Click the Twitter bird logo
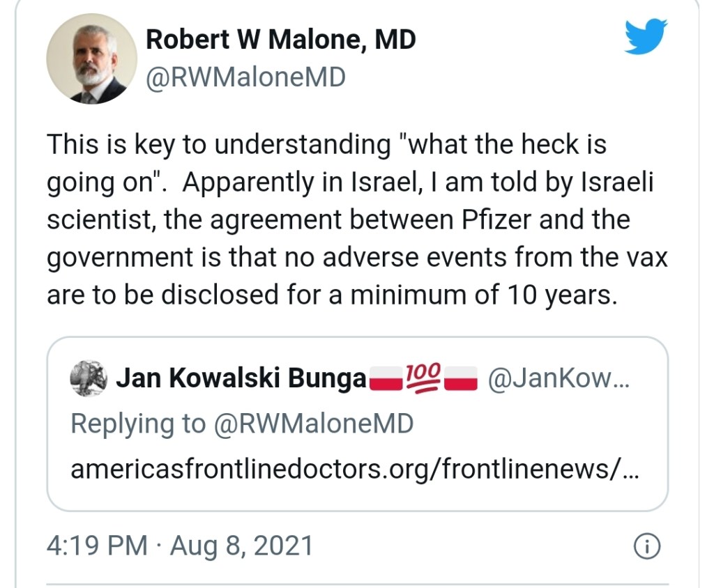The image size is (714, 588). click(646, 37)
